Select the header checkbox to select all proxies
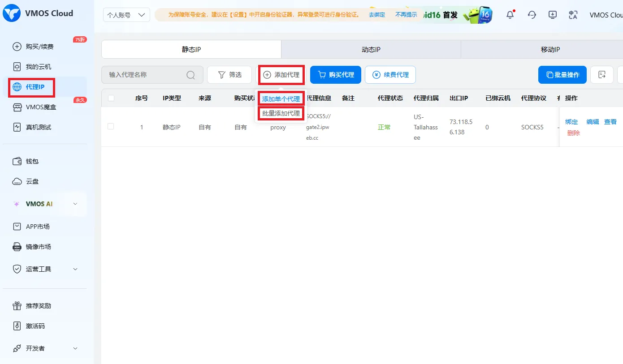Viewport: 623px width, 364px height. 111,98
